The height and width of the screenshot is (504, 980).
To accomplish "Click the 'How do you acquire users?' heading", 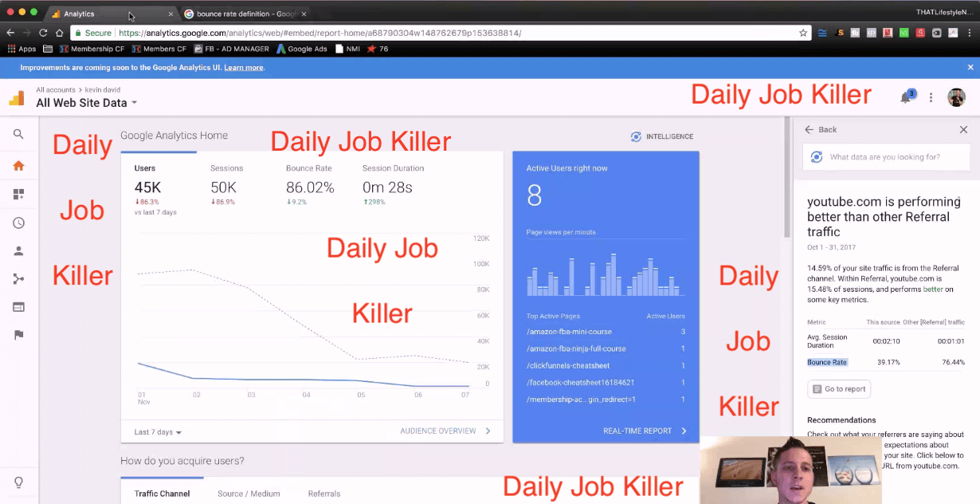I will (182, 461).
